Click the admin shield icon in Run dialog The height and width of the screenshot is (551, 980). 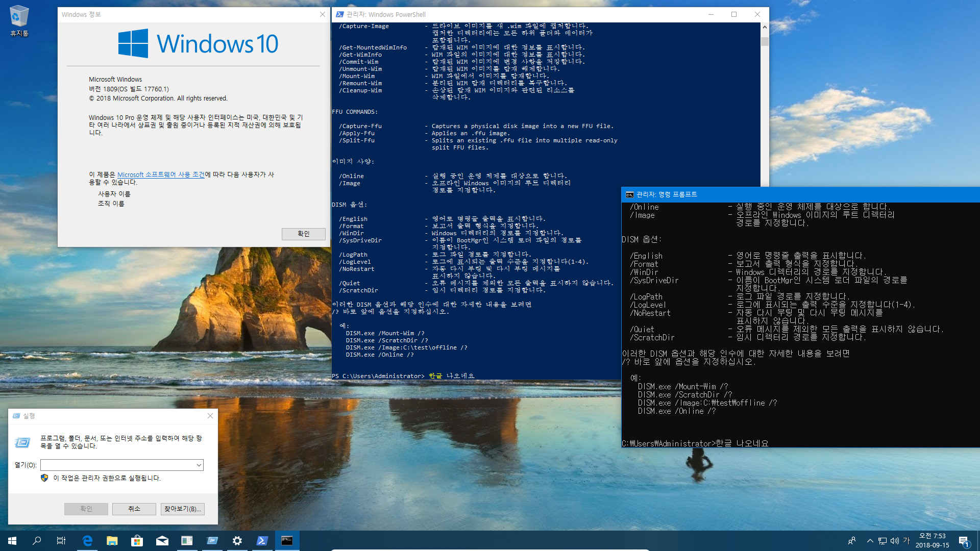44,478
